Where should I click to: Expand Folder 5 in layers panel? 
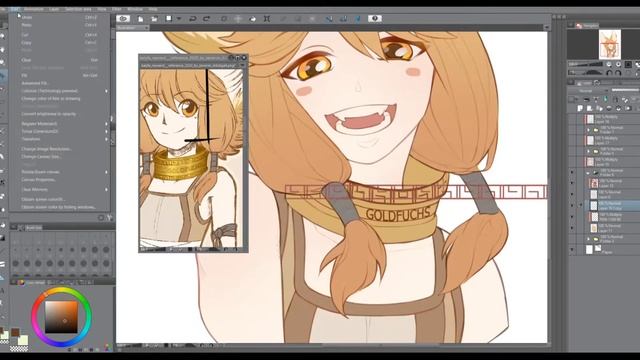589,151
